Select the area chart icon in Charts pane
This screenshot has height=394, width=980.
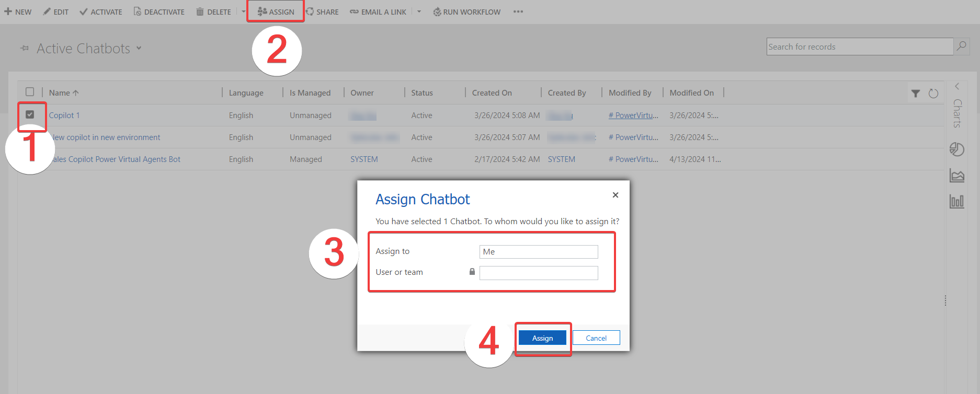(957, 176)
